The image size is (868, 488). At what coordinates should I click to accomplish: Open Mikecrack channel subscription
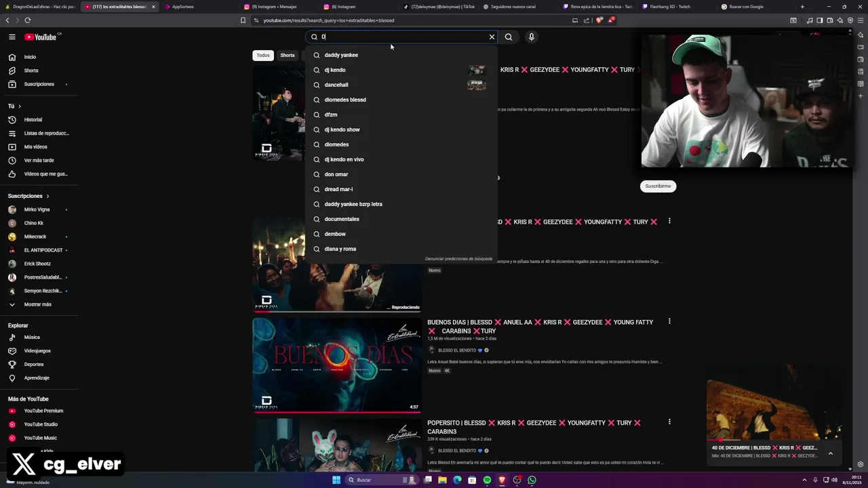39,237
